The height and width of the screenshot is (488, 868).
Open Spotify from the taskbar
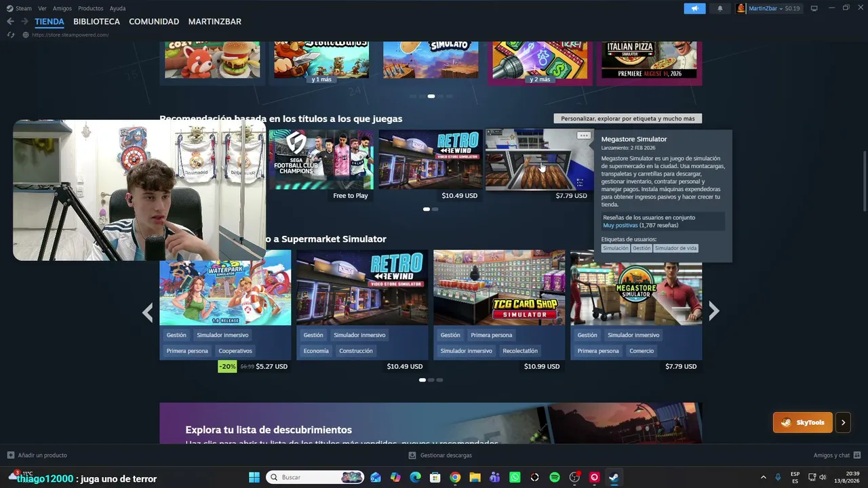(x=555, y=477)
